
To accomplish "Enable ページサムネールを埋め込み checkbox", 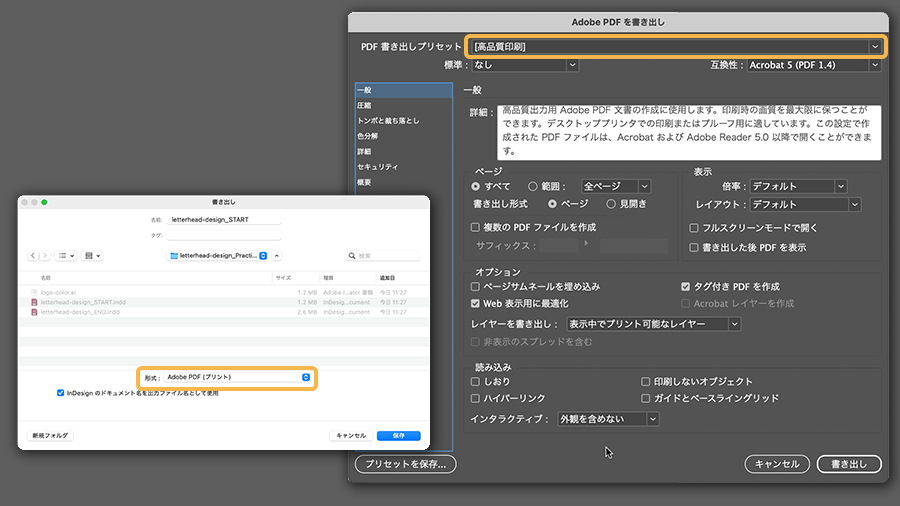I will point(475,286).
